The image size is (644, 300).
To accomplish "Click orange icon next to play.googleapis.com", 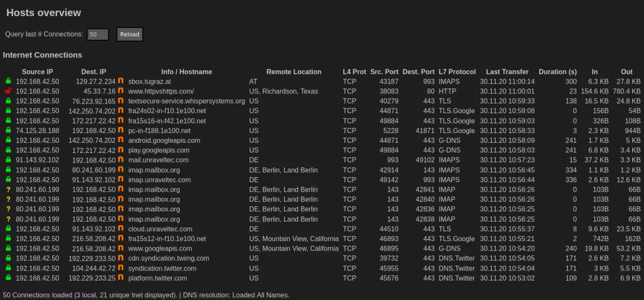I will click(x=121, y=150).
